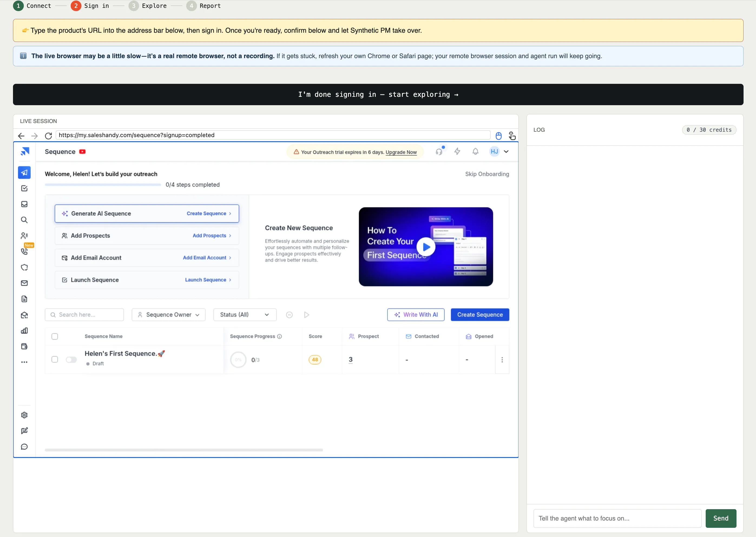
Task: Click the browser forward arrow
Action: (34, 135)
